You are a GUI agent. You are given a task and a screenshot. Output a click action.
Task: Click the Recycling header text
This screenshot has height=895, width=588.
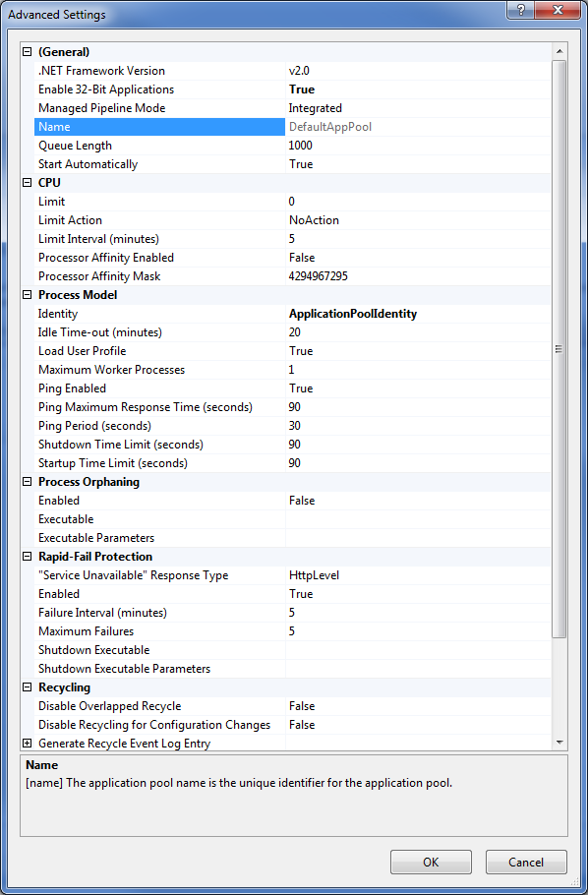click(65, 687)
